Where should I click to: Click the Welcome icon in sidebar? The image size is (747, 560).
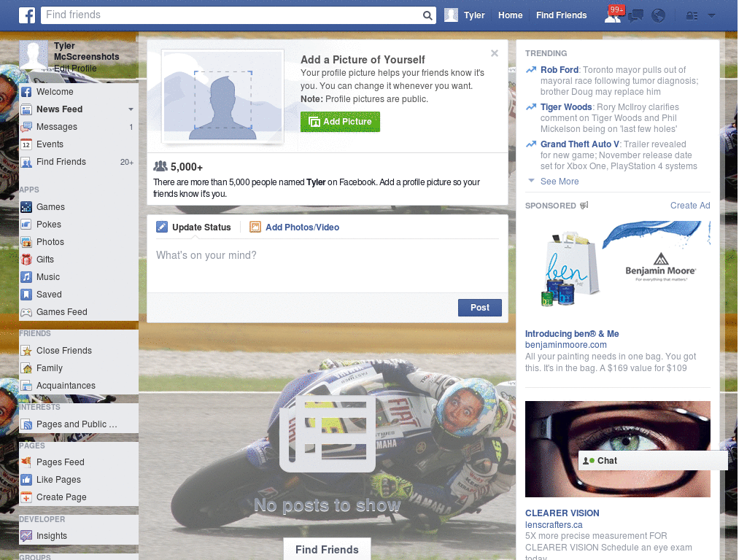coord(26,92)
